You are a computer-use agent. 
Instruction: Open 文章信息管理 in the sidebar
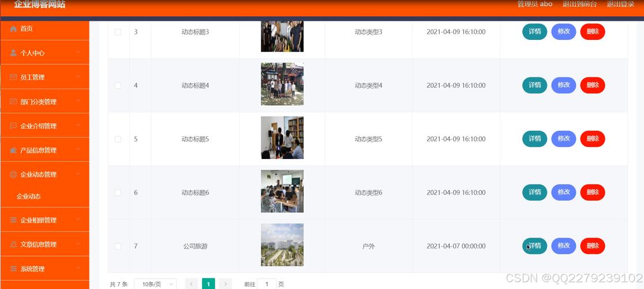tap(45, 244)
